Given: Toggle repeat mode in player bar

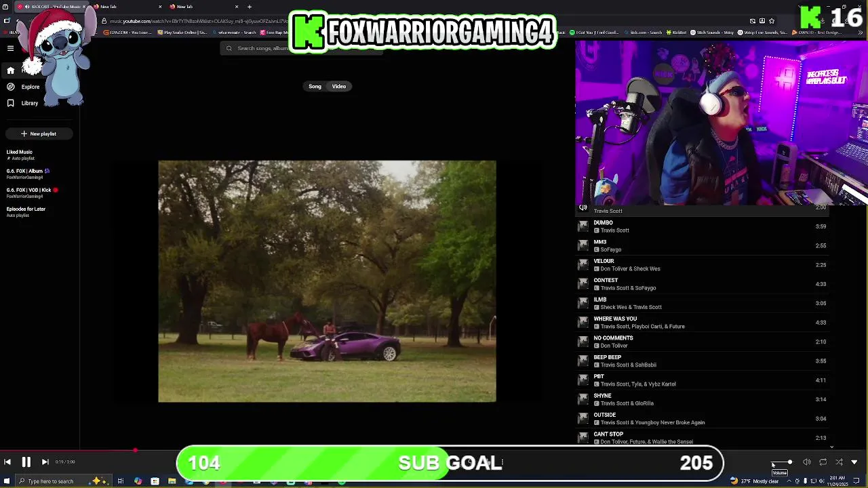Looking at the screenshot, I should pos(823,462).
